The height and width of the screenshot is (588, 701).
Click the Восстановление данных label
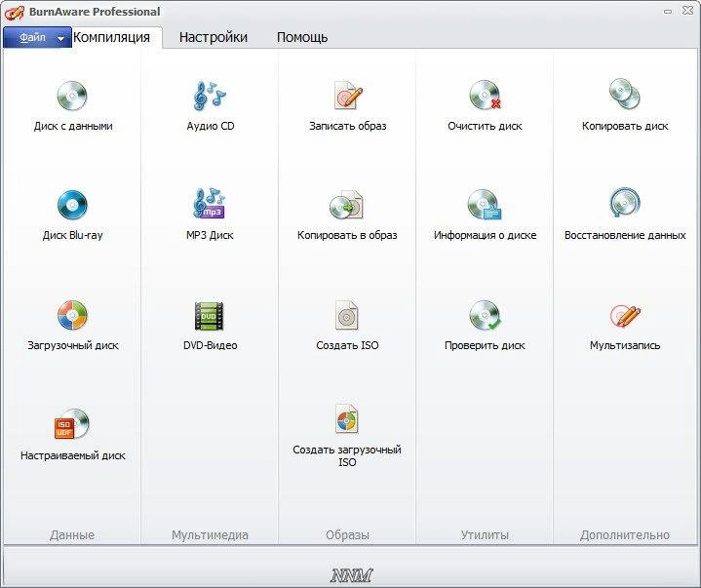click(x=625, y=235)
